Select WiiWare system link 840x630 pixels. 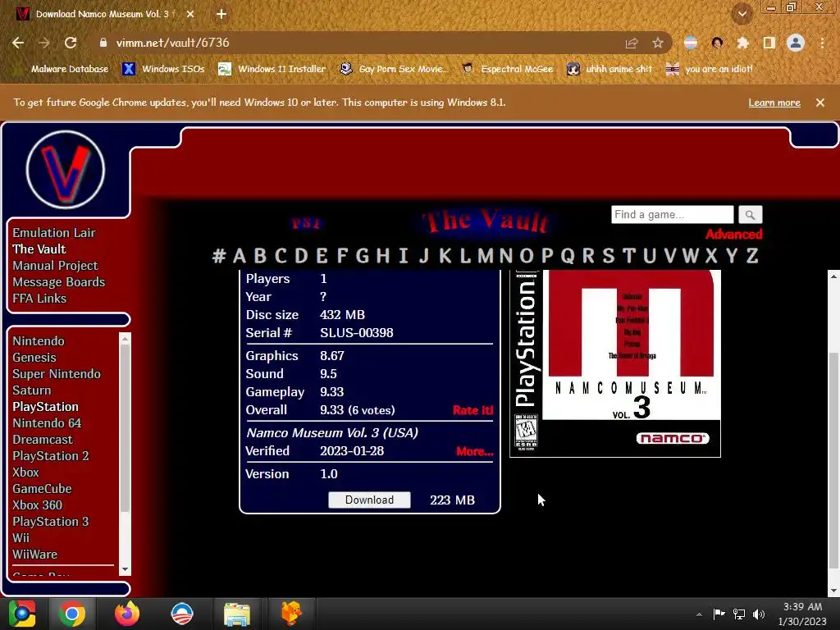click(x=34, y=555)
